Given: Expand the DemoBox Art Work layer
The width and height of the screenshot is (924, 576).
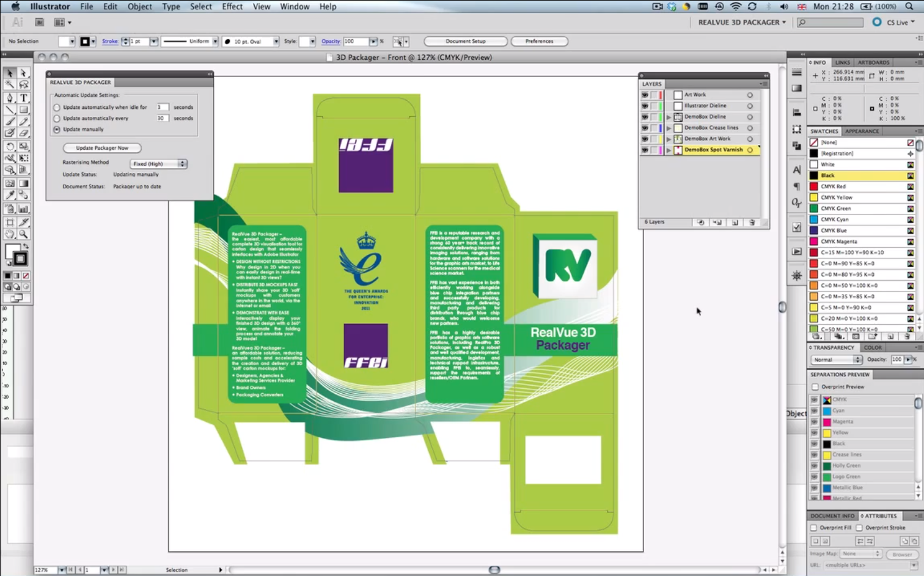Looking at the screenshot, I should (x=669, y=139).
